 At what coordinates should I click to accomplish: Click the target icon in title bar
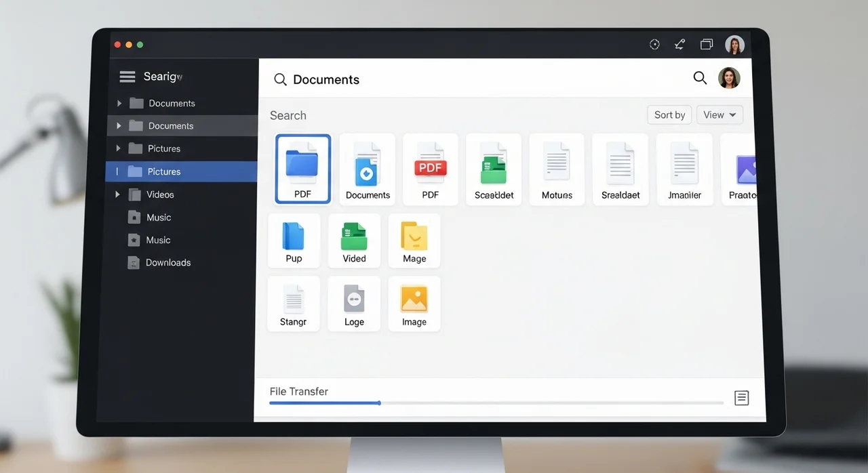pos(654,45)
